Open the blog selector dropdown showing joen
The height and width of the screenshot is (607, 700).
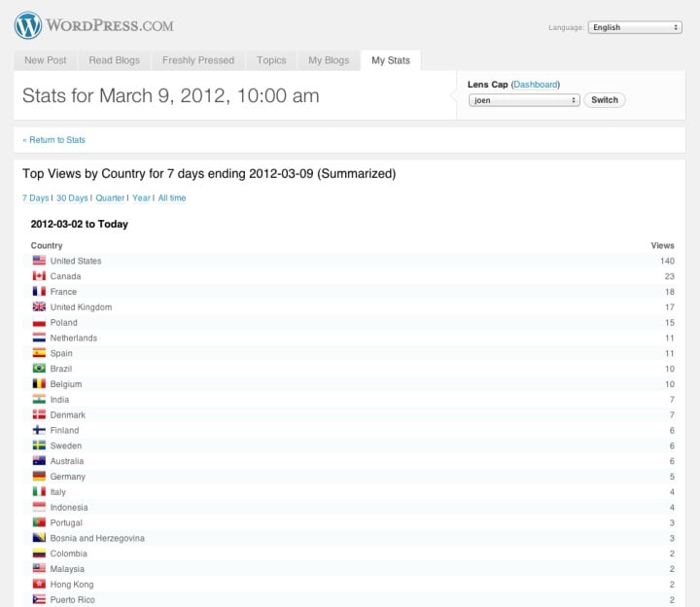coord(524,100)
